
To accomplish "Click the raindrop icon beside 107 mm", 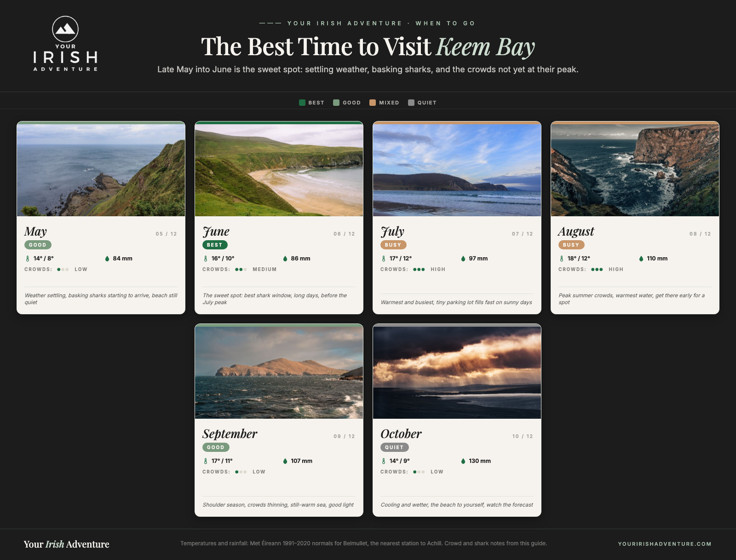I will tap(285, 461).
